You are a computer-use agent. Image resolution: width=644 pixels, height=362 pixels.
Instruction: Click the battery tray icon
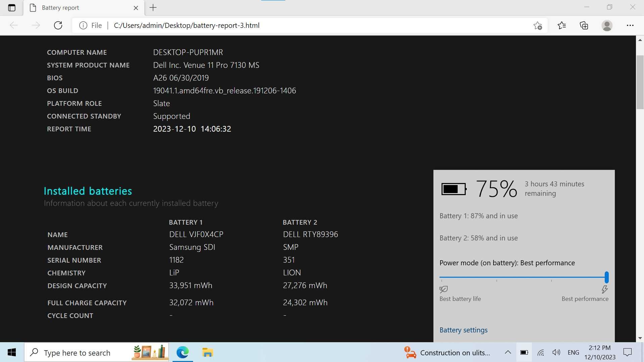point(524,352)
